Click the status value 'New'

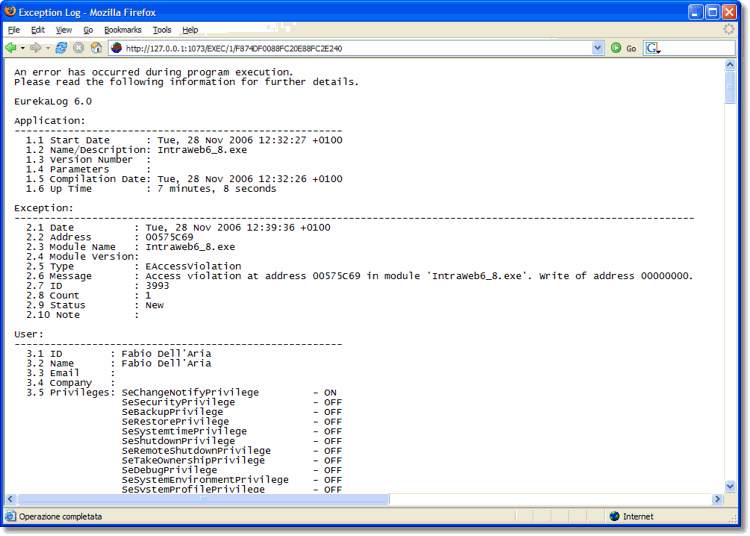(154, 305)
